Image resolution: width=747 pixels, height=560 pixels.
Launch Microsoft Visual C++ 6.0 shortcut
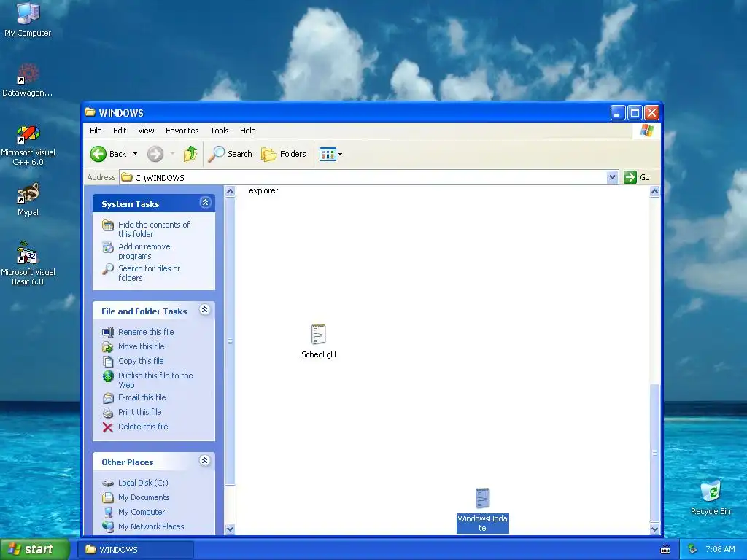click(28, 146)
